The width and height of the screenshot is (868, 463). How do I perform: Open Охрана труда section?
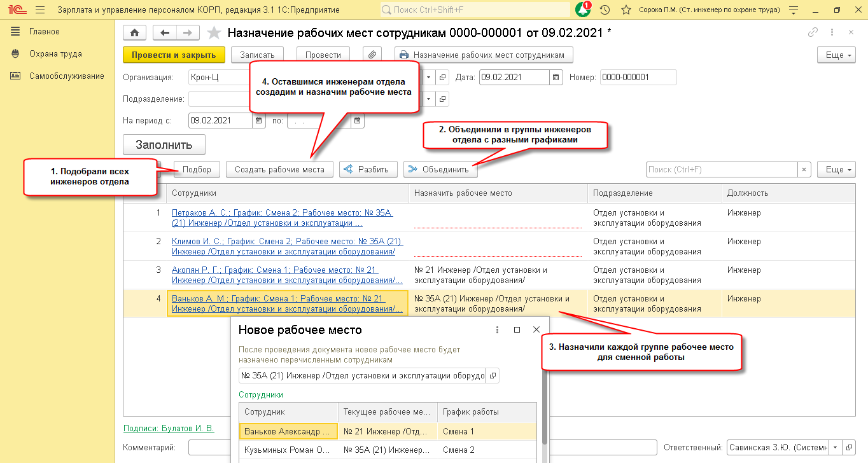click(x=55, y=54)
